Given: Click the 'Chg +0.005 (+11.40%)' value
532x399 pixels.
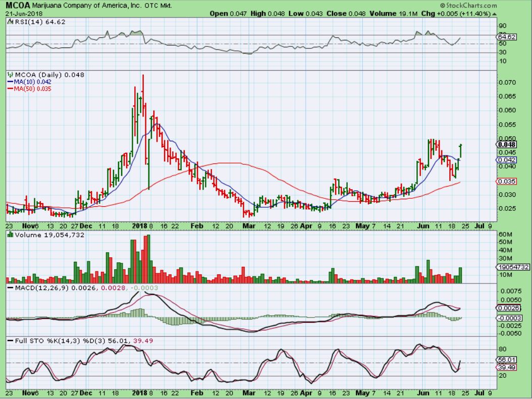Looking at the screenshot, I should pos(456,14).
